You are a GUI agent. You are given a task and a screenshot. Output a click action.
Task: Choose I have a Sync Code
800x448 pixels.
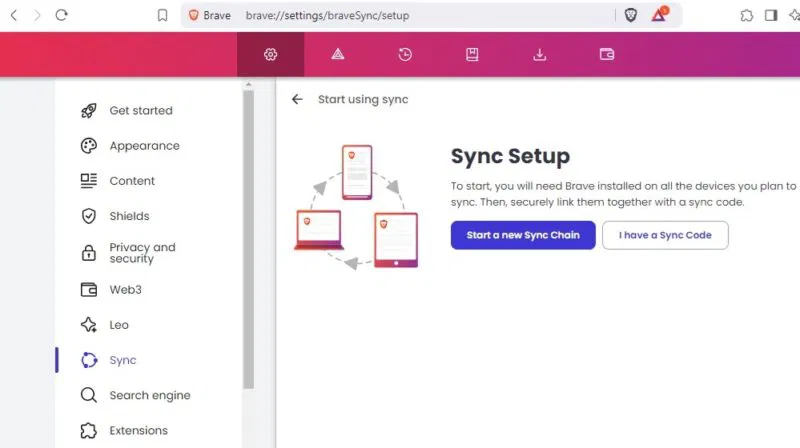click(x=665, y=235)
